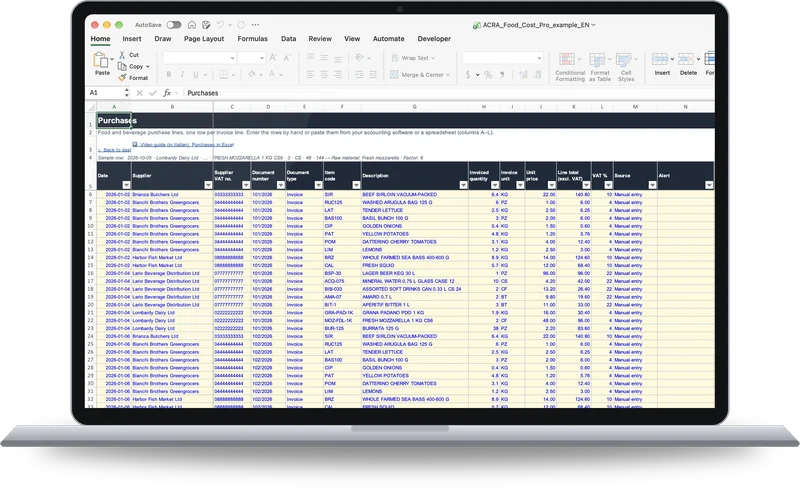This screenshot has height=489, width=800.
Task: Click the Save icon in title bar
Action: [206, 25]
